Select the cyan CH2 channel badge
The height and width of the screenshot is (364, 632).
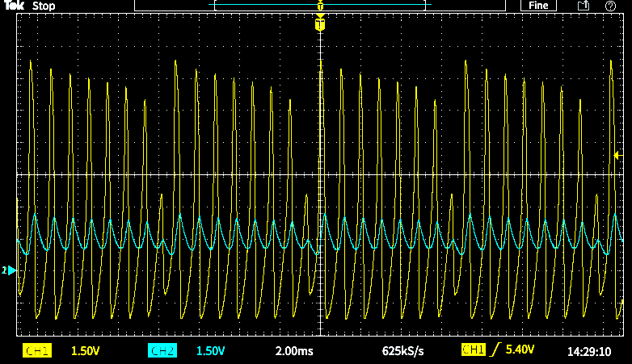[x=162, y=351]
